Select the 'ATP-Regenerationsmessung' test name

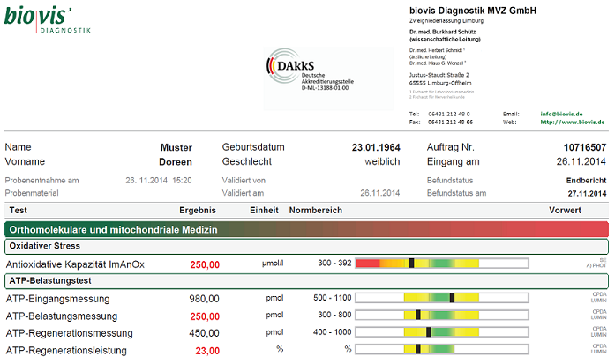point(70,333)
